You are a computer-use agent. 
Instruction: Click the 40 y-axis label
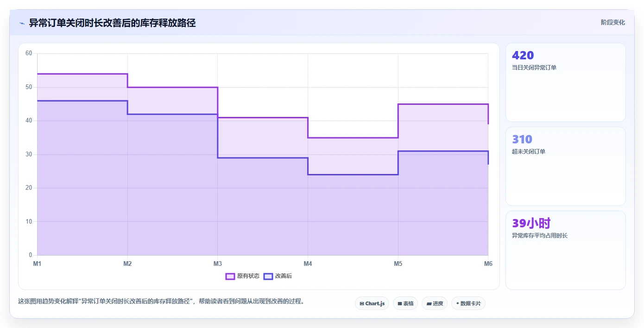coord(29,121)
